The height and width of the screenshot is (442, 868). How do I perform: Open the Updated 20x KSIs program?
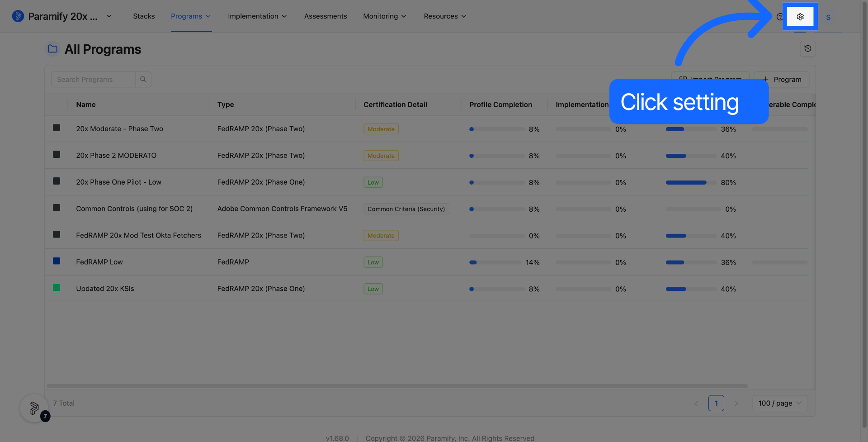pos(105,289)
